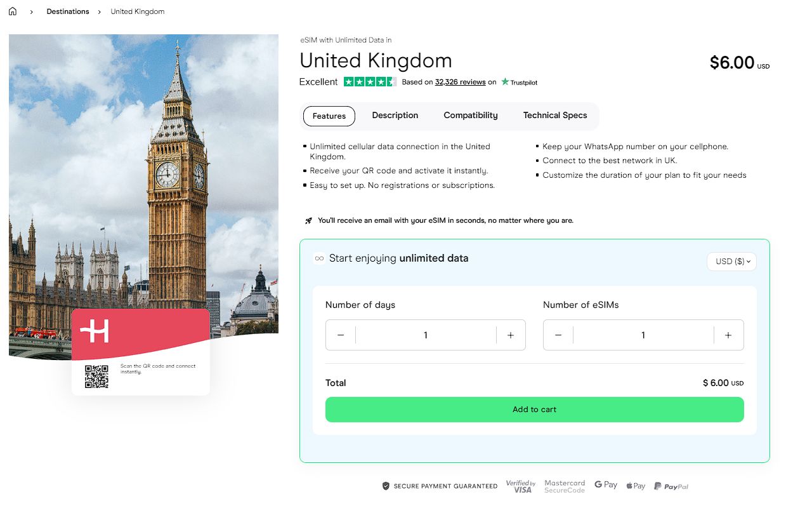
Task: Click the PayPal payment icon
Action: (671, 485)
